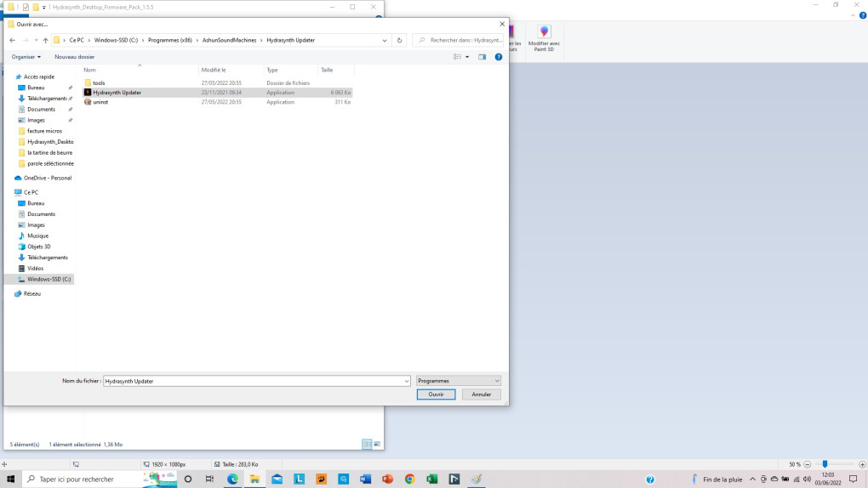
Task: Open Task View on the taskbar
Action: pyautogui.click(x=209, y=479)
